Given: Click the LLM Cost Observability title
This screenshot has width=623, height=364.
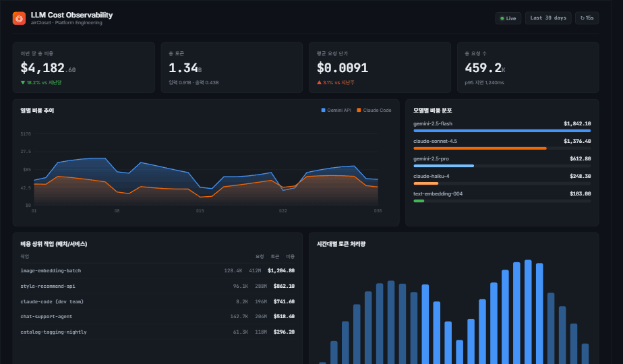Looking at the screenshot, I should point(71,15).
